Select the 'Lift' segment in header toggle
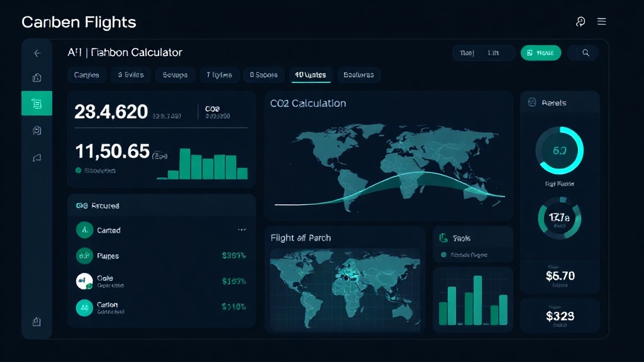Viewport: 644px width, 362px height. click(493, 53)
